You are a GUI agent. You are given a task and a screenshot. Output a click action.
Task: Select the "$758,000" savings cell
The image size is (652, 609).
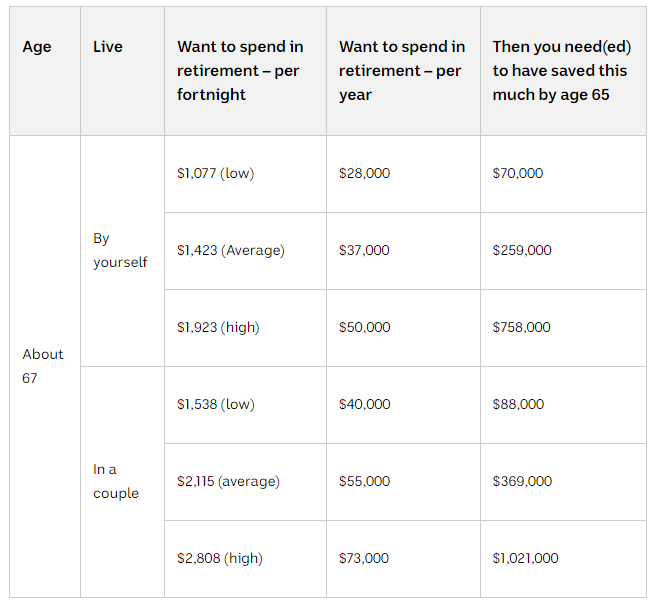(522, 327)
